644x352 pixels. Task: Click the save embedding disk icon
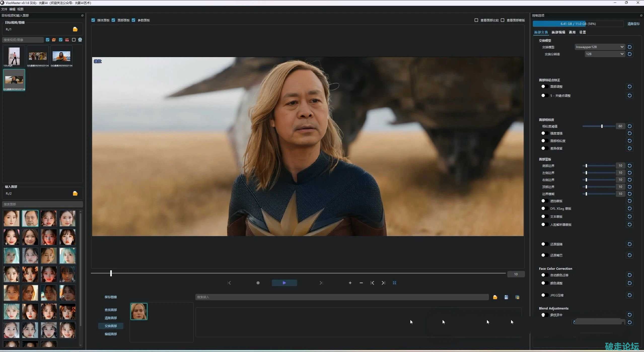(506, 297)
